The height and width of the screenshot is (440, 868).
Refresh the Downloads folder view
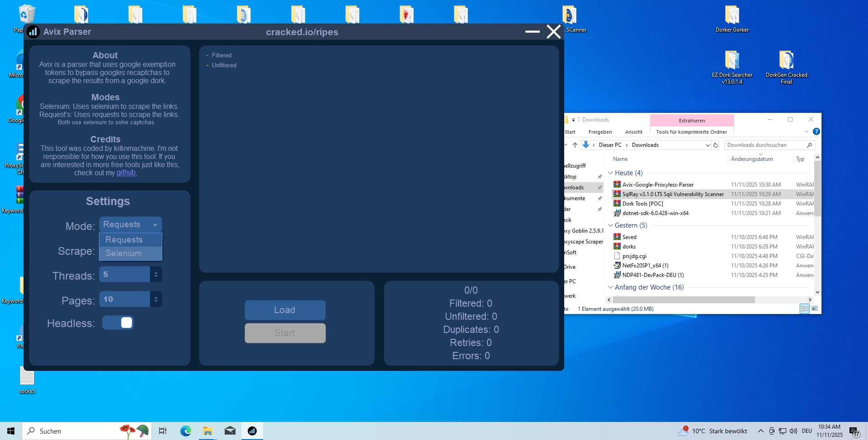[x=716, y=145]
